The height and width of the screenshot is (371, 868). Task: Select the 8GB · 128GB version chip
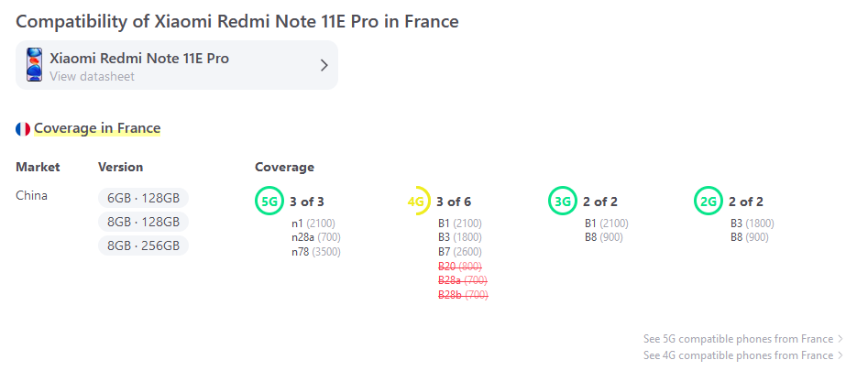143,222
